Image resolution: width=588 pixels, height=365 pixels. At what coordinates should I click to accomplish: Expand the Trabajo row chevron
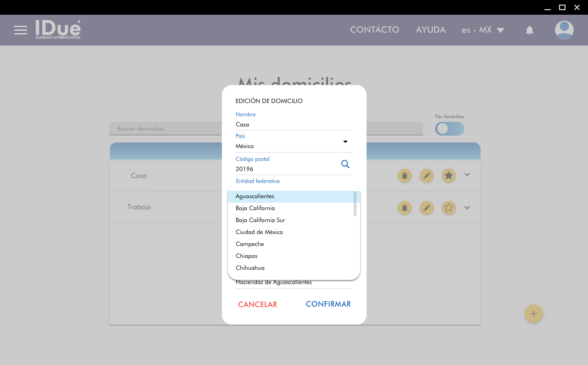pyautogui.click(x=467, y=207)
